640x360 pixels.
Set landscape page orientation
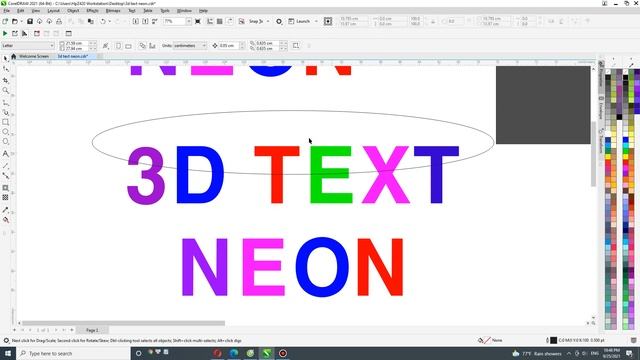coord(129,46)
